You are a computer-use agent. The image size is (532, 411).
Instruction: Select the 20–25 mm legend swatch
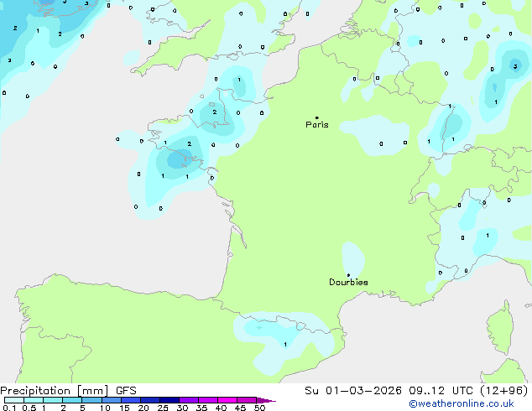(x=149, y=400)
